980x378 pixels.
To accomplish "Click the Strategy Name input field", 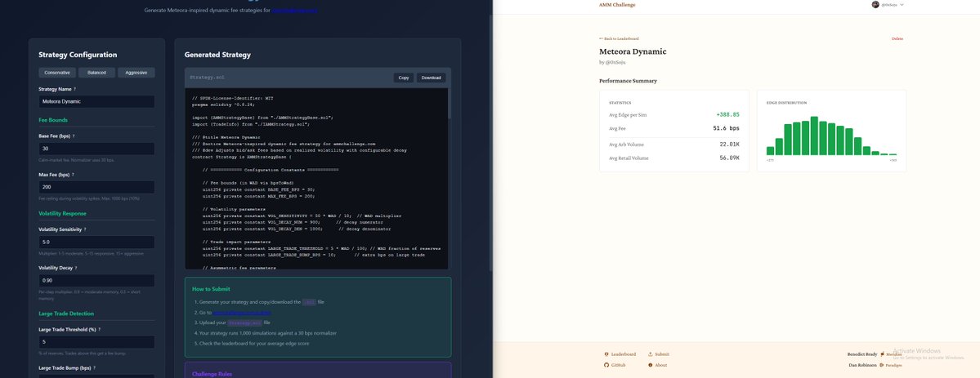I will click(x=96, y=101).
